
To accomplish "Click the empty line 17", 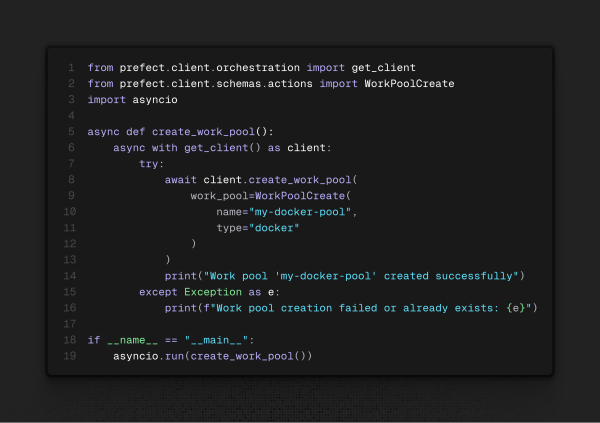I will coord(300,323).
